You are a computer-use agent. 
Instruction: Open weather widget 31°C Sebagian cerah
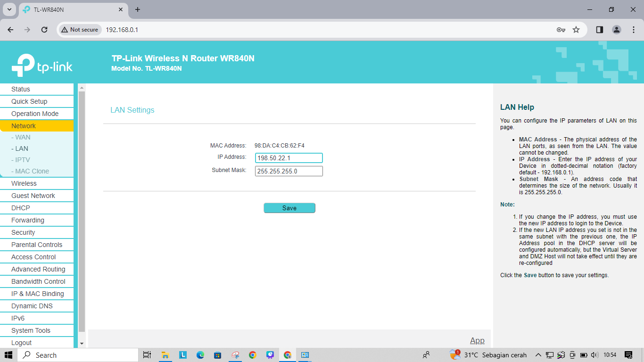pos(488,355)
